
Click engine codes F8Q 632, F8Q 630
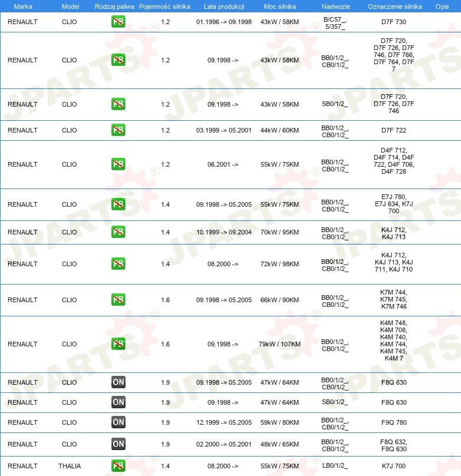(394, 445)
